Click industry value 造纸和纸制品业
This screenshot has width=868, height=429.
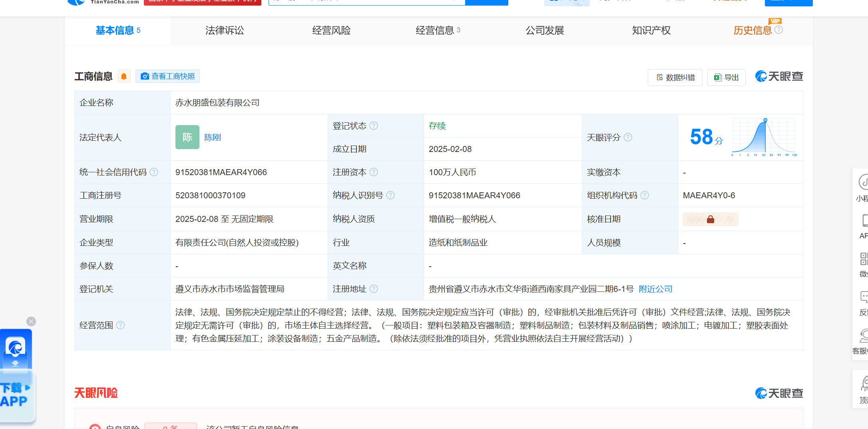[x=458, y=243]
